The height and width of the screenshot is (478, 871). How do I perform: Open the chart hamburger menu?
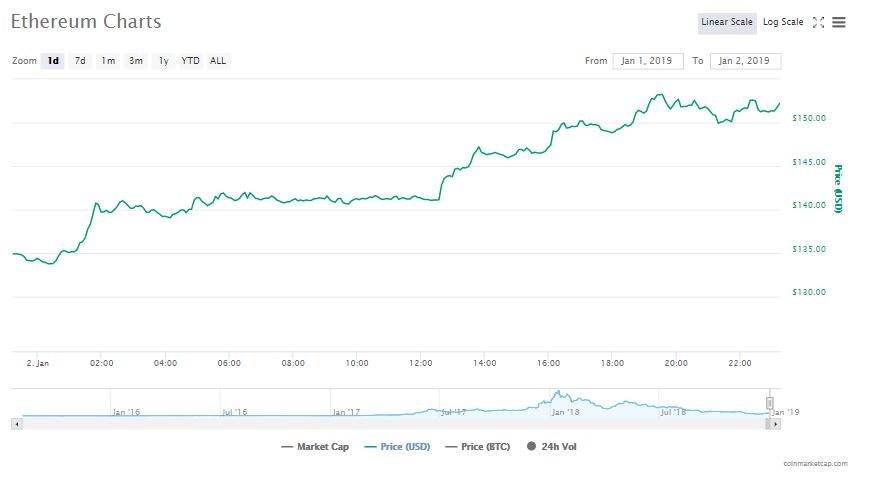coord(839,22)
